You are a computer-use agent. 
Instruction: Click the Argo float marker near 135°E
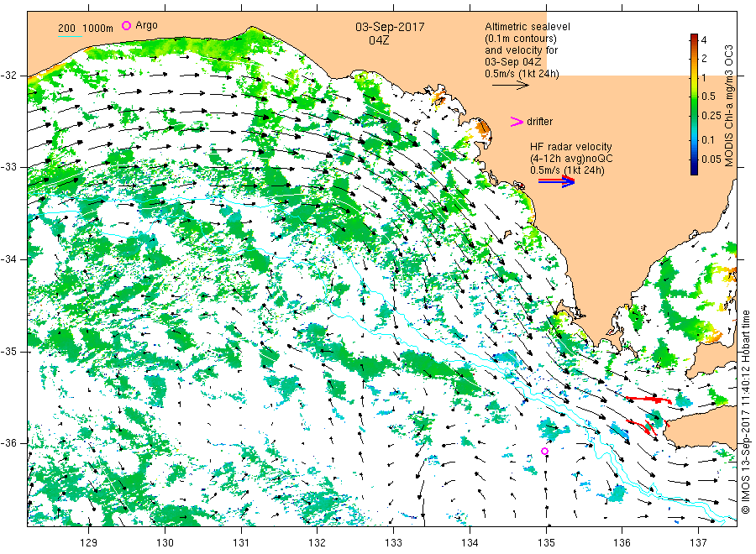(x=544, y=451)
